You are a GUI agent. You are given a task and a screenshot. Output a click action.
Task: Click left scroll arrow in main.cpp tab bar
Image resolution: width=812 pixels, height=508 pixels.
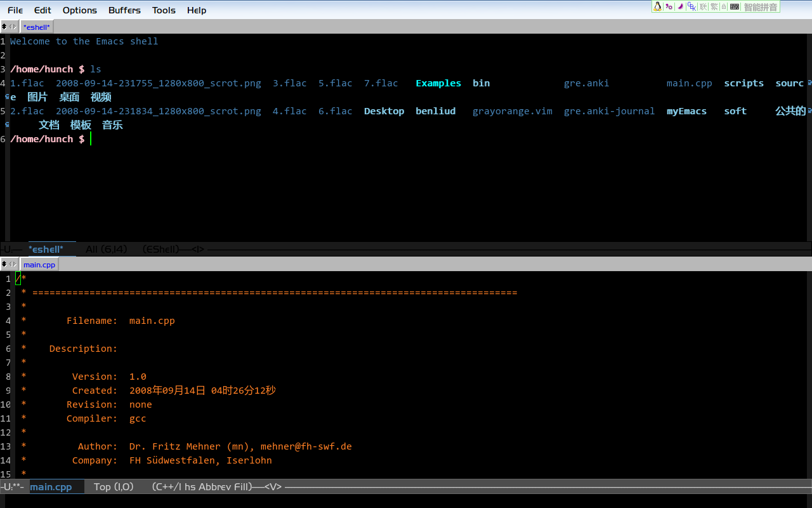11,264
